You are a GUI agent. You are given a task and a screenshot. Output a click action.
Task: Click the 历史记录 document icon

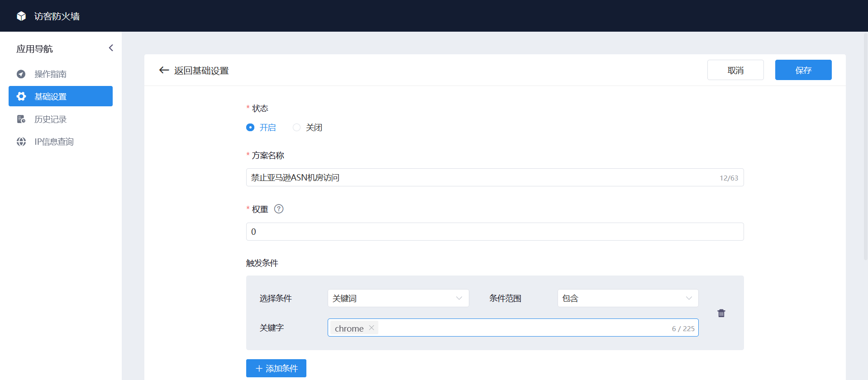21,119
